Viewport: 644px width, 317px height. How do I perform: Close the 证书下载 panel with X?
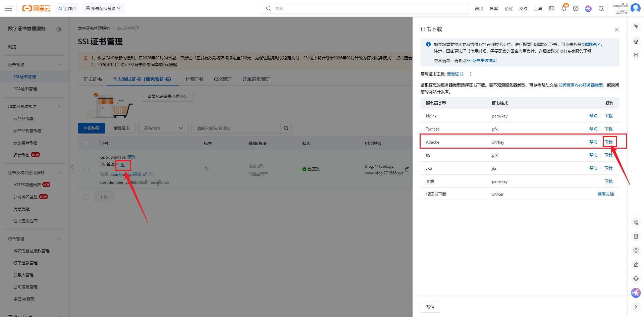[x=616, y=30]
